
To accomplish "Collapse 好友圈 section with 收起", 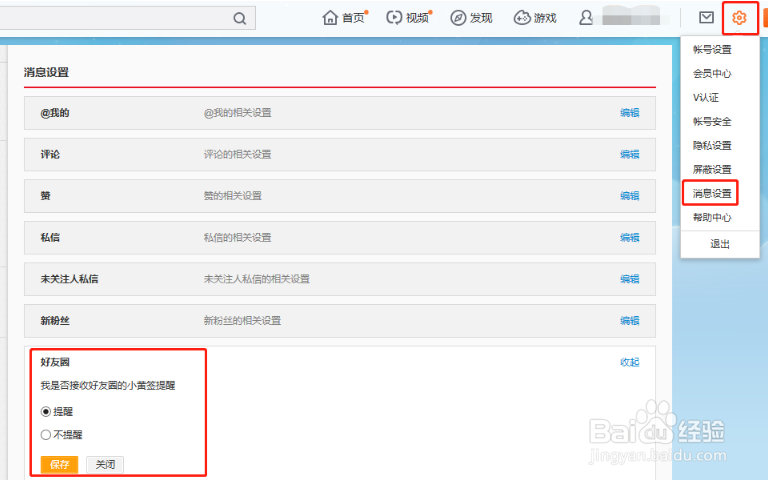I will pyautogui.click(x=630, y=362).
